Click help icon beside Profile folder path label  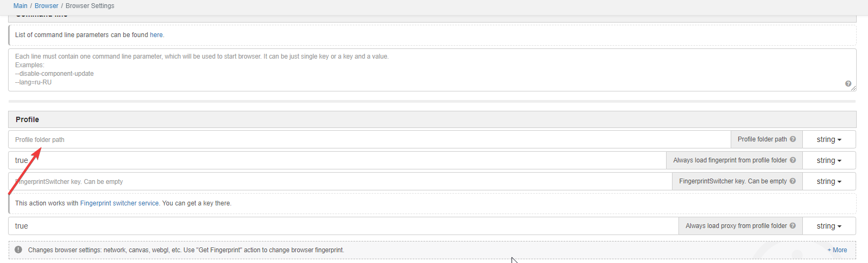793,139
